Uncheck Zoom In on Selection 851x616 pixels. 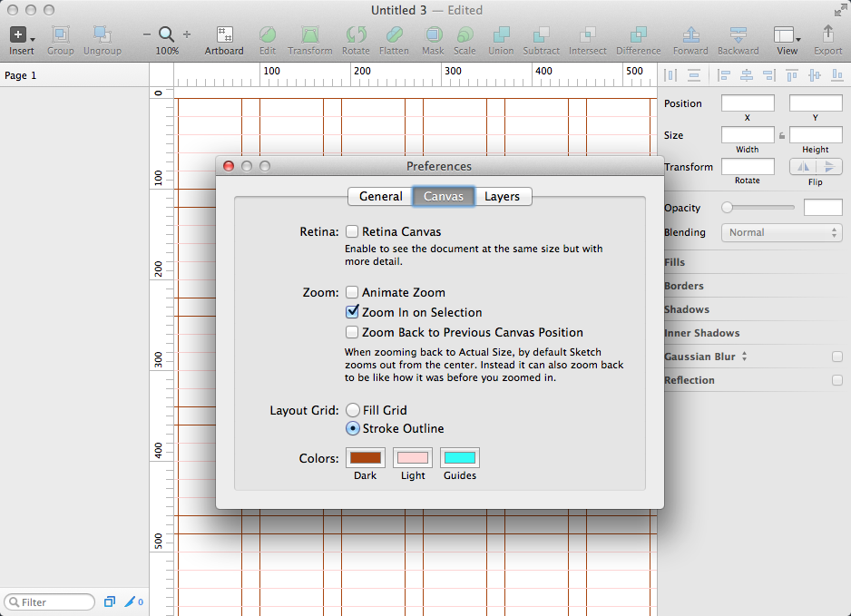pos(351,313)
